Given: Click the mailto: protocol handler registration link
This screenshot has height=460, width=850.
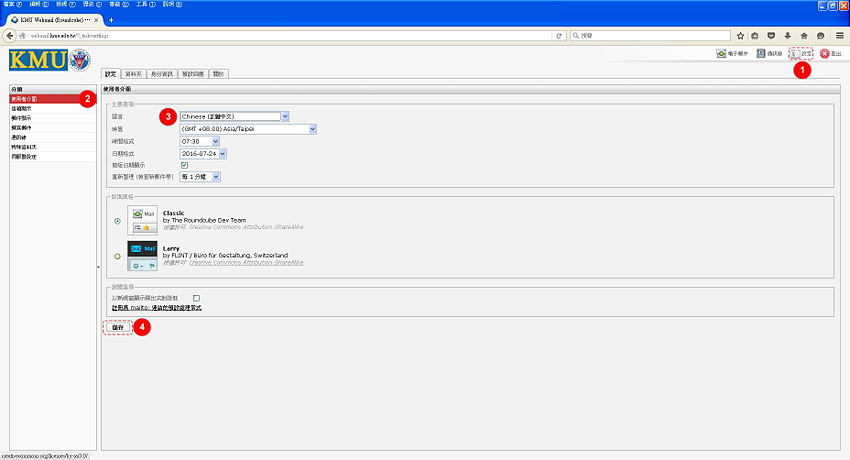Looking at the screenshot, I should [157, 308].
